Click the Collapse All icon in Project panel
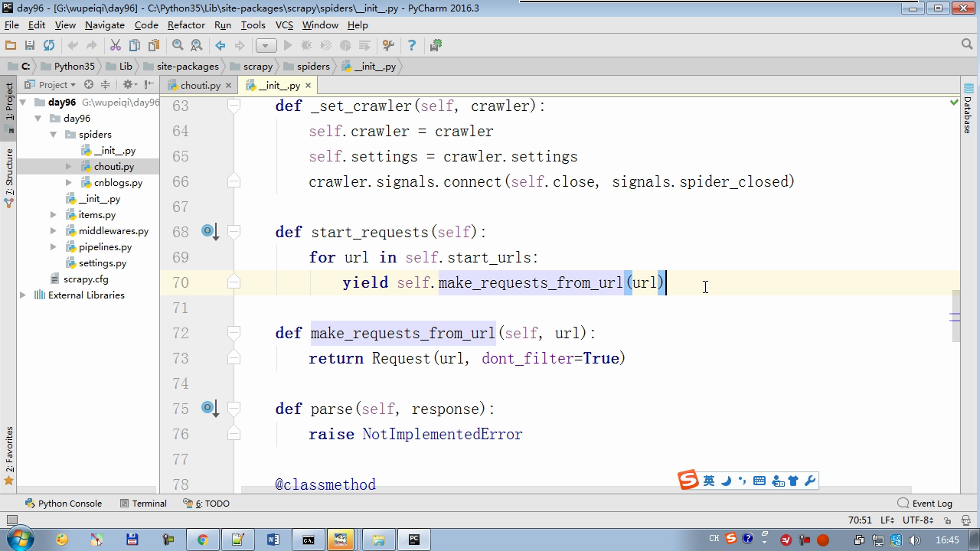Image resolution: width=980 pixels, height=551 pixels. click(x=106, y=85)
